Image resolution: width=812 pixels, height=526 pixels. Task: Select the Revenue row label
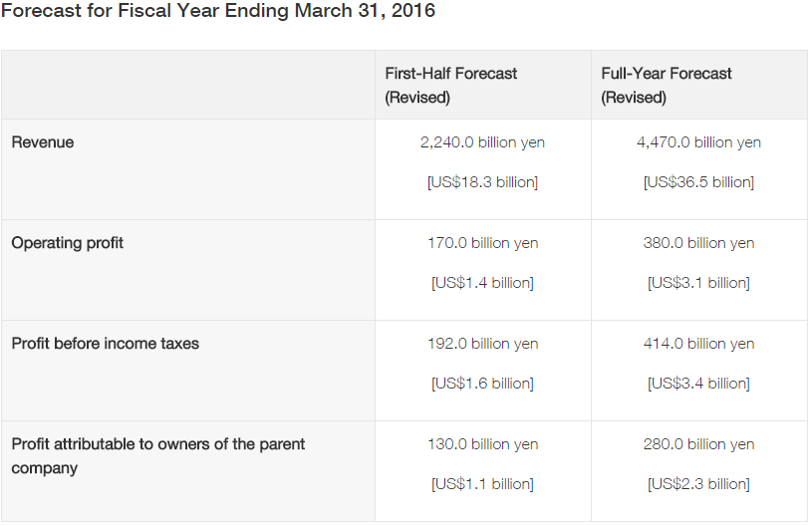pyautogui.click(x=43, y=142)
